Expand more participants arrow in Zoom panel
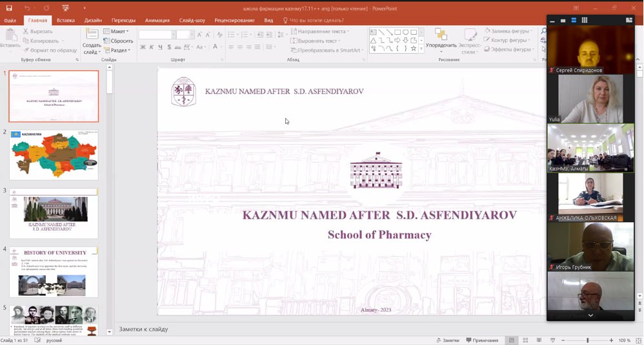The height and width of the screenshot is (345, 644). tap(590, 315)
